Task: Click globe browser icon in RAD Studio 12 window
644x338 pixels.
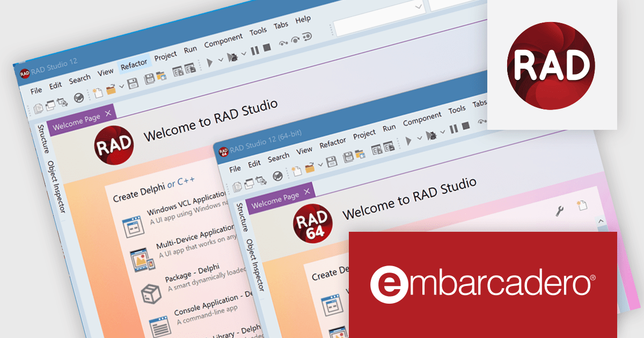Action: click(78, 98)
